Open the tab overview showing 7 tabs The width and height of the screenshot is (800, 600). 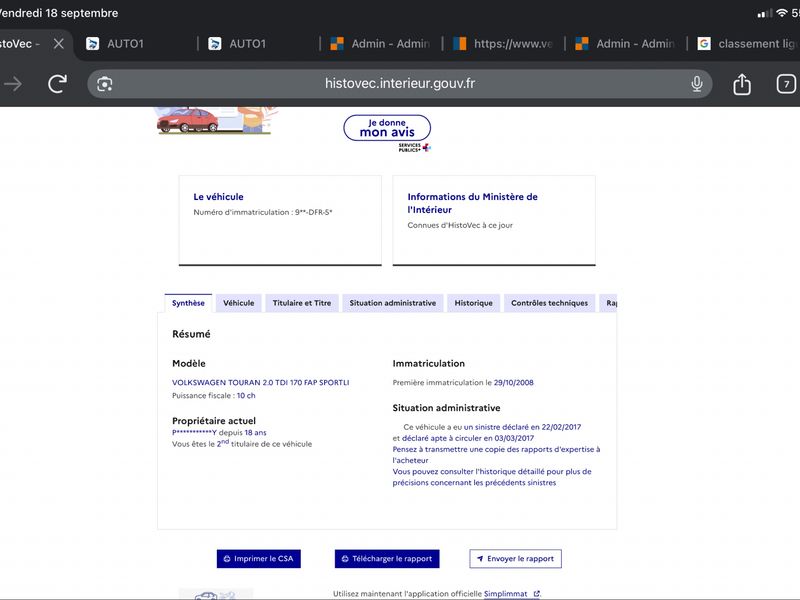(x=786, y=84)
